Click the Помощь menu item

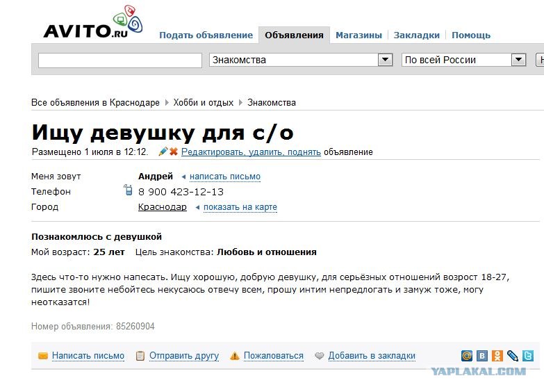point(471,35)
